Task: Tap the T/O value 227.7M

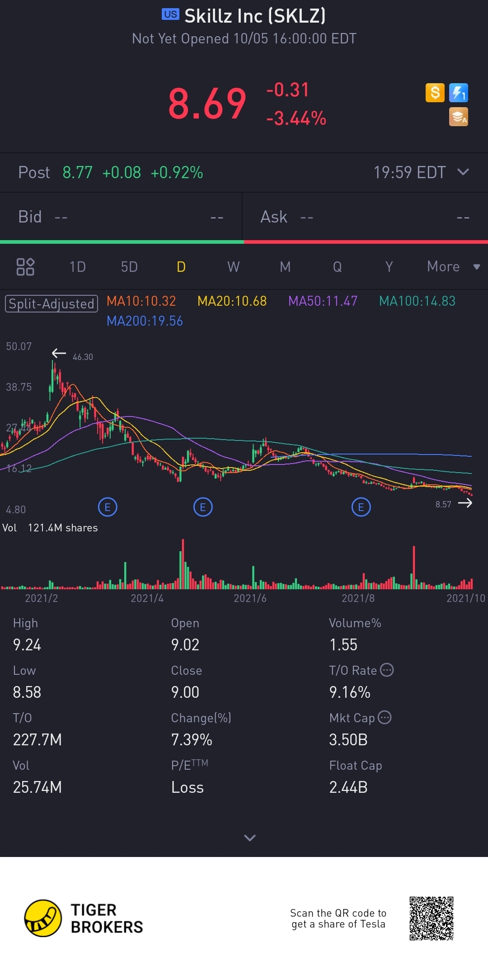Action: (x=38, y=739)
